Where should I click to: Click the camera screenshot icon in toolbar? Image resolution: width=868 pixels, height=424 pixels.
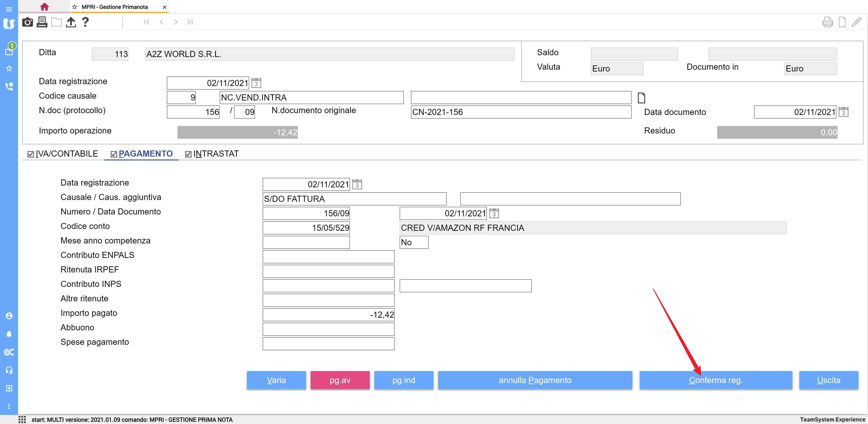pyautogui.click(x=27, y=22)
